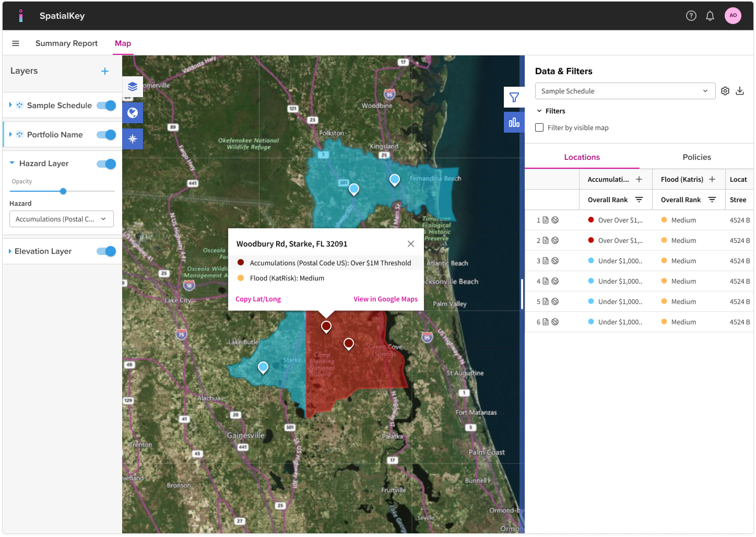Click Copy Lat/Long link

(258, 299)
